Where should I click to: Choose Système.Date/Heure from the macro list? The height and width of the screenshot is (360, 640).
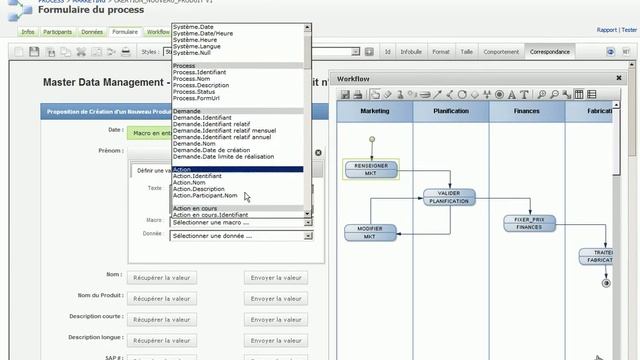(203, 33)
